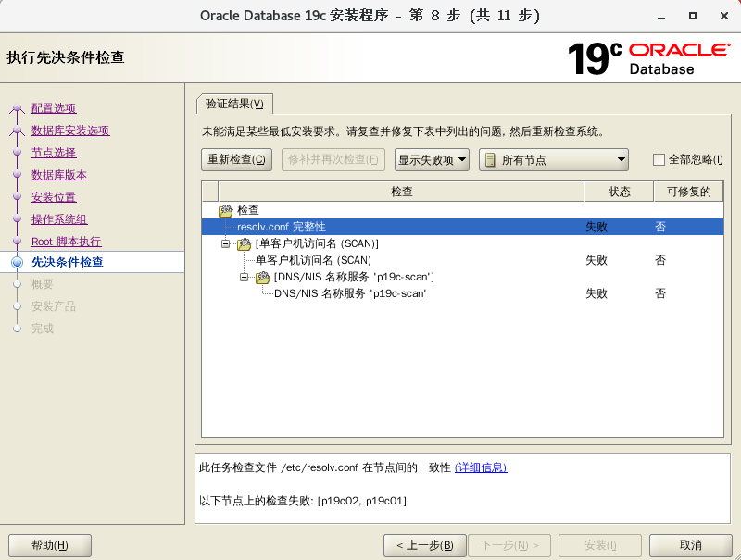This screenshot has width=741, height=560.
Task: Go to the Root 脚本执行 step
Action: [66, 242]
